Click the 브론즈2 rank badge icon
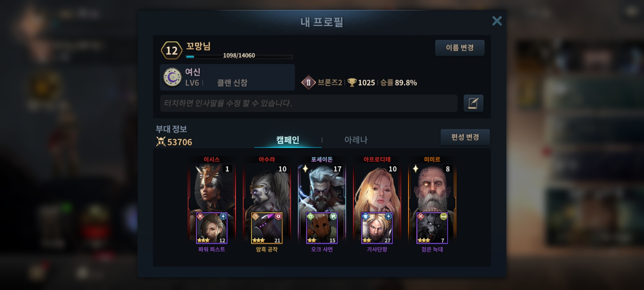This screenshot has height=290, width=644. (308, 82)
